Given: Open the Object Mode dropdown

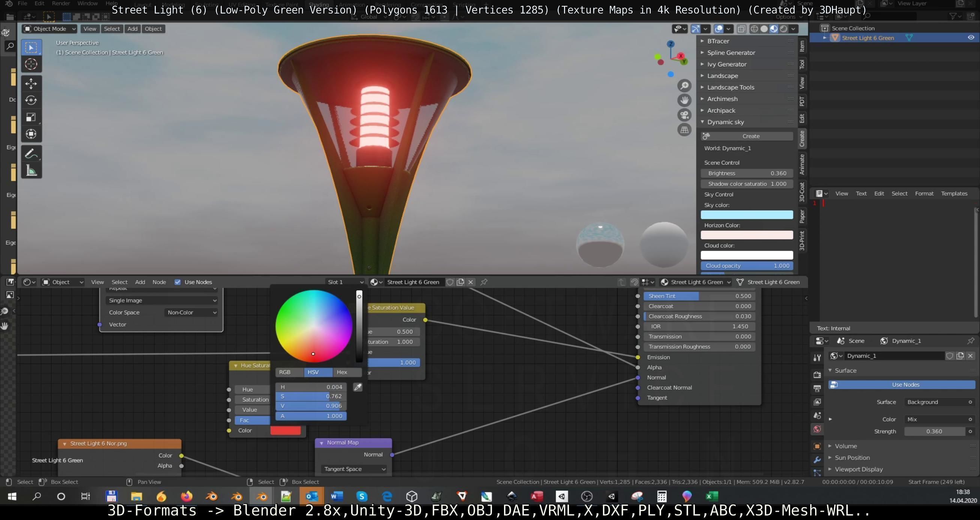Looking at the screenshot, I should [49, 29].
